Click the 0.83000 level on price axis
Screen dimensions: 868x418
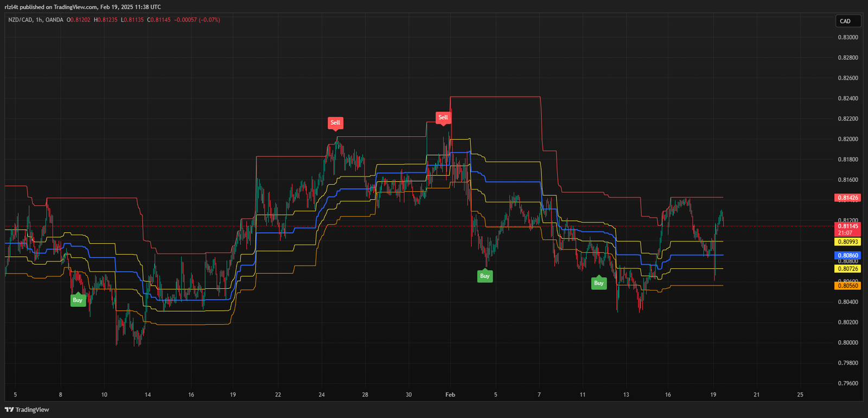coord(848,37)
